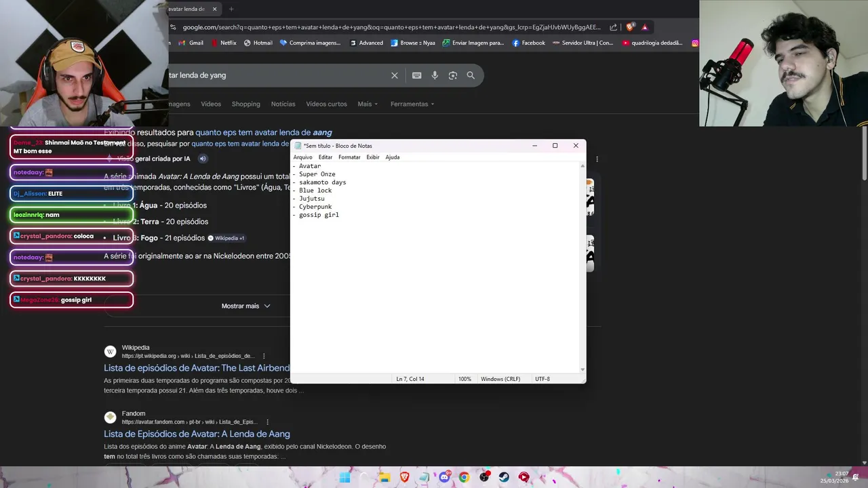This screenshot has height=488, width=868.
Task: Switch to the Notícias results tab
Action: click(x=283, y=104)
